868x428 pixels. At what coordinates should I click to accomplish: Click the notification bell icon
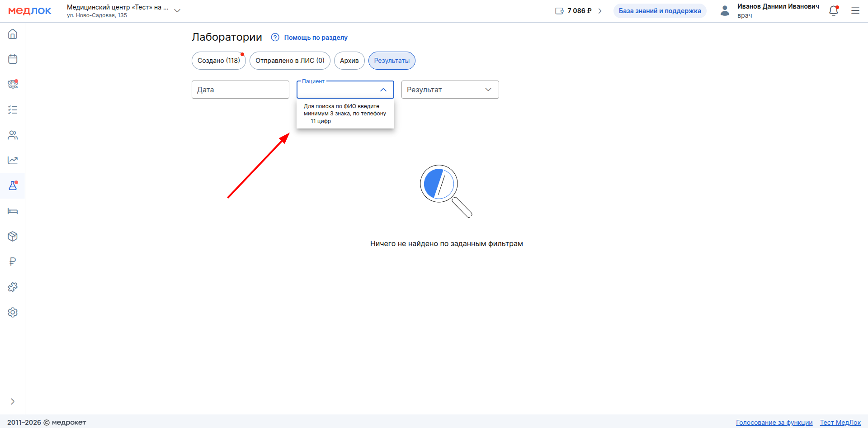[x=833, y=11]
